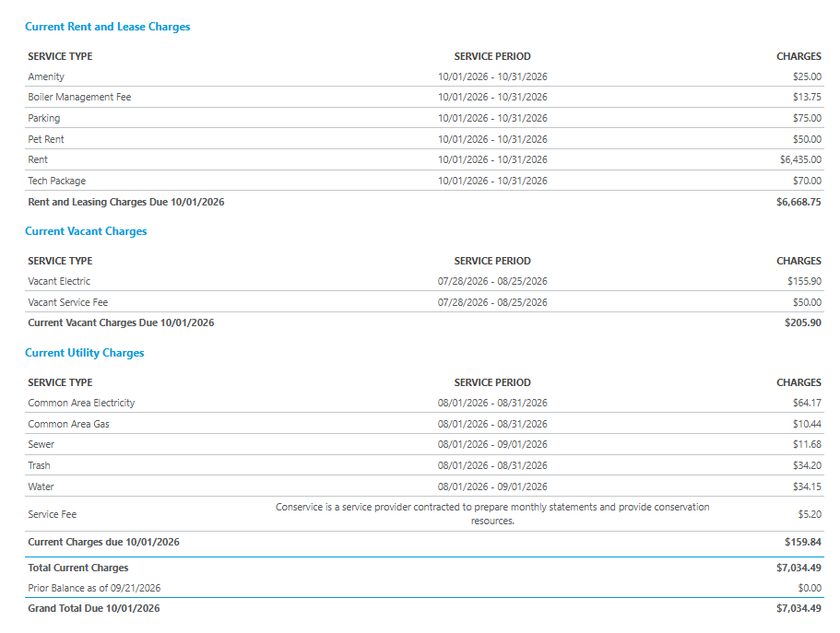Screen dimensions: 840x633
Task: Select the Sewer service type
Action: (41, 444)
